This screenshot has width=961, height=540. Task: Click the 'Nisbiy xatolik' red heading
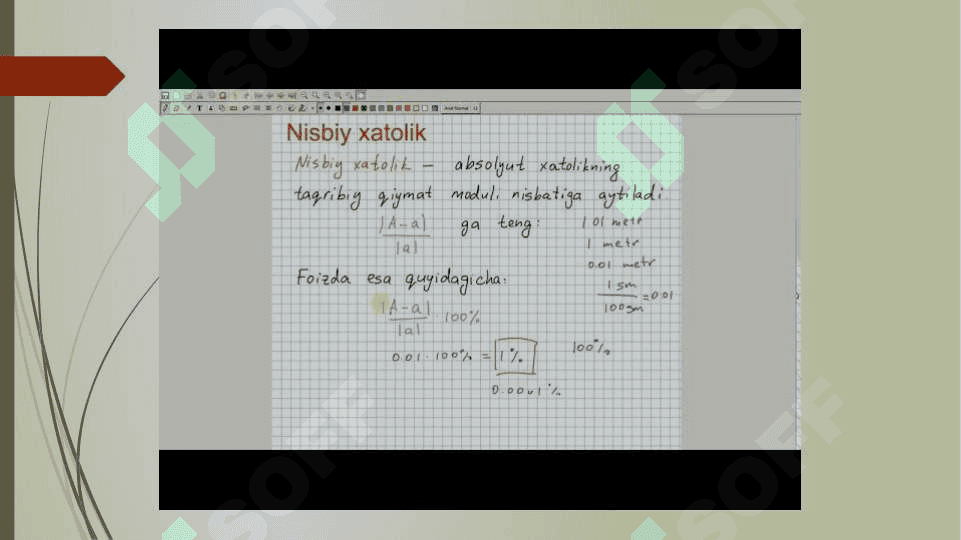(356, 133)
